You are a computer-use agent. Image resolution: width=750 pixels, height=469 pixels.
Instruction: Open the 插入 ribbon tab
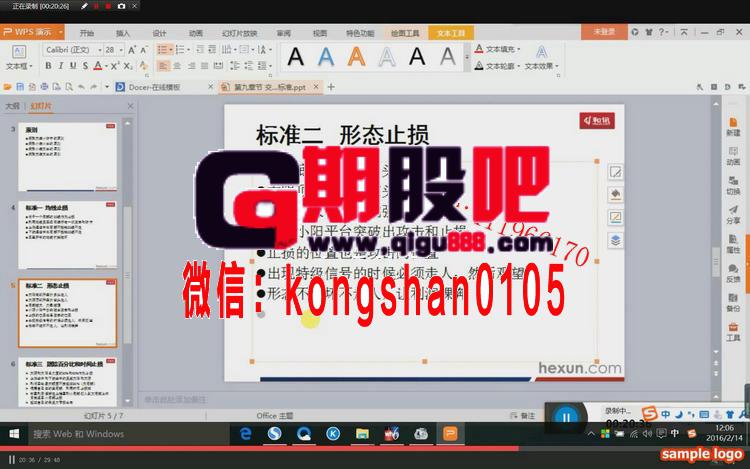(x=123, y=33)
